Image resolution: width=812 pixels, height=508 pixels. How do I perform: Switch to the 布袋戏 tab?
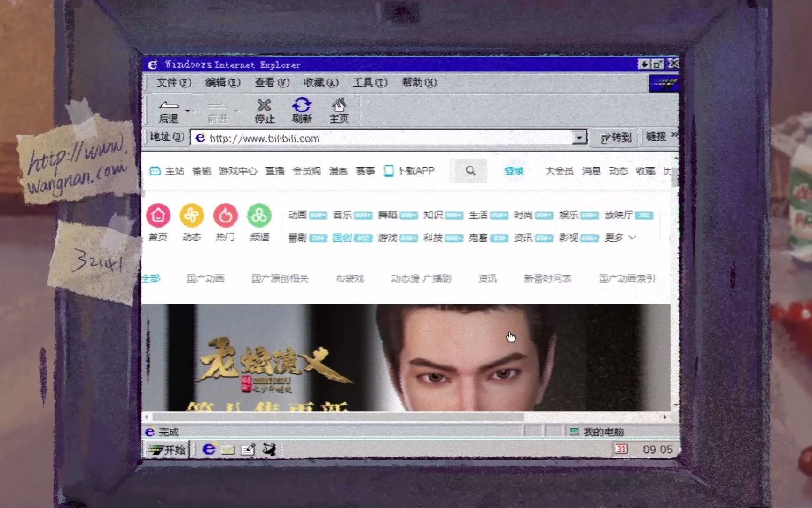pyautogui.click(x=350, y=278)
